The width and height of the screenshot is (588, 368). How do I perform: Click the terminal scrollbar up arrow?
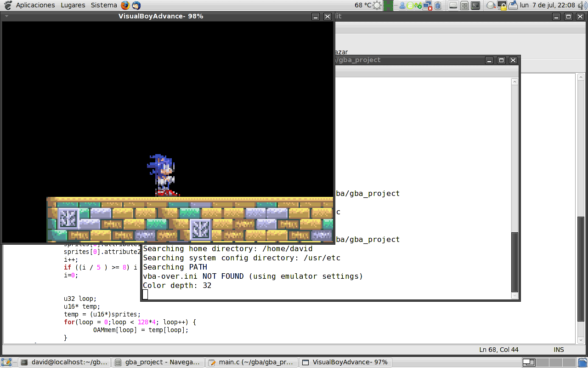(514, 81)
